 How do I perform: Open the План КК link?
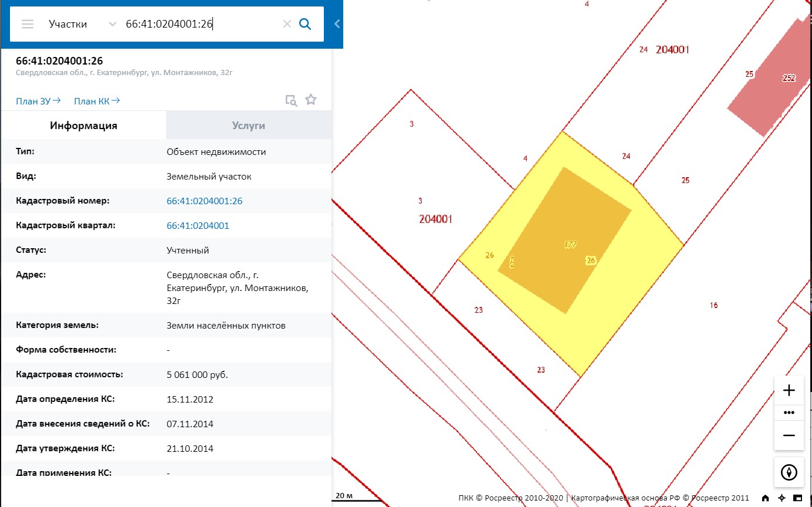(x=97, y=101)
